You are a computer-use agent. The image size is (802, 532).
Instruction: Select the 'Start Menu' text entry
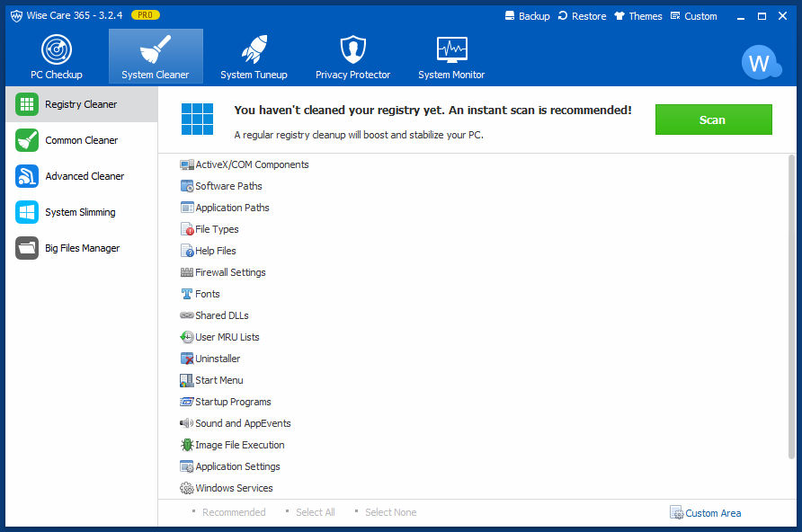[x=219, y=380]
